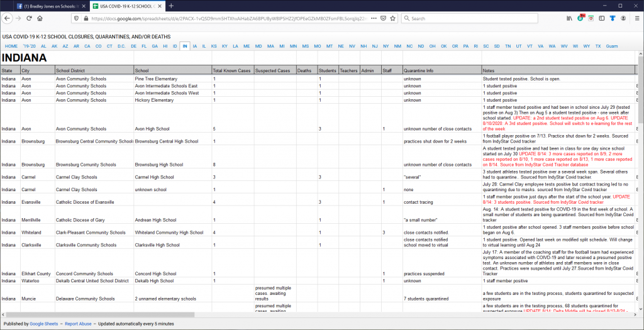Screen dimensions: 644x330
Task: Open the page actions three-dot menu
Action: tap(374, 18)
